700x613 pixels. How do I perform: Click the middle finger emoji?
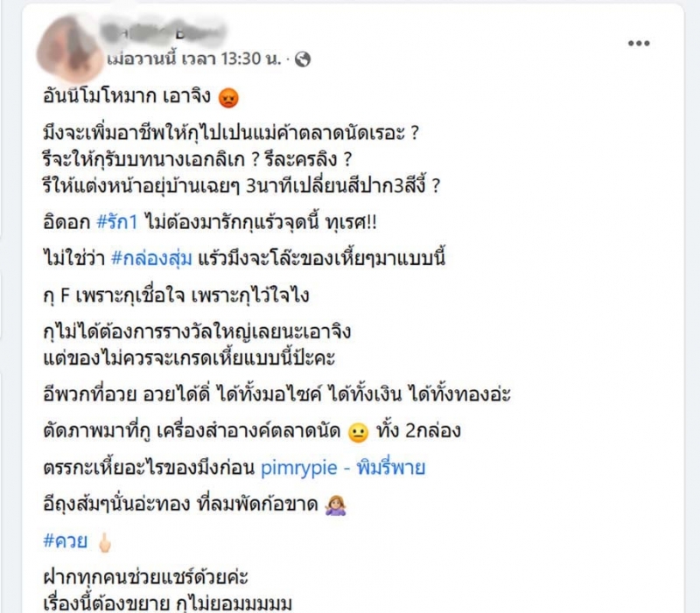(x=104, y=542)
